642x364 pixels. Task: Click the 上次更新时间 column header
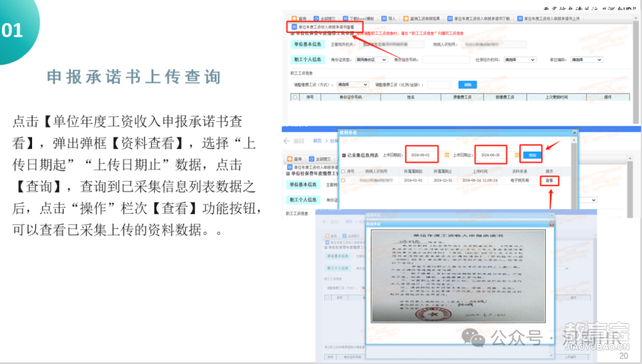pos(556,97)
